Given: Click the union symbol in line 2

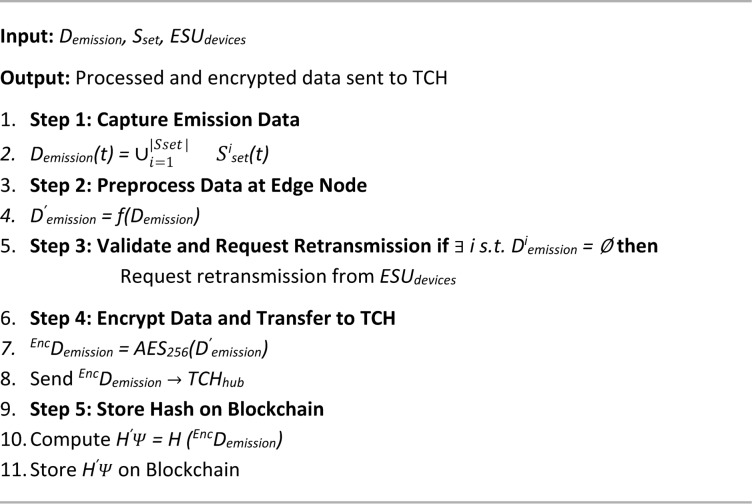Looking at the screenshot, I should [141, 154].
